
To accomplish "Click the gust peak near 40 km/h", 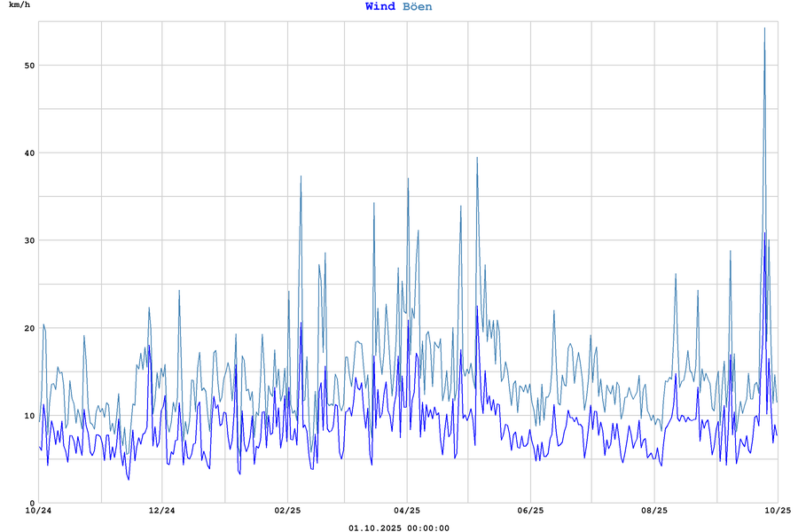I will click(477, 158).
